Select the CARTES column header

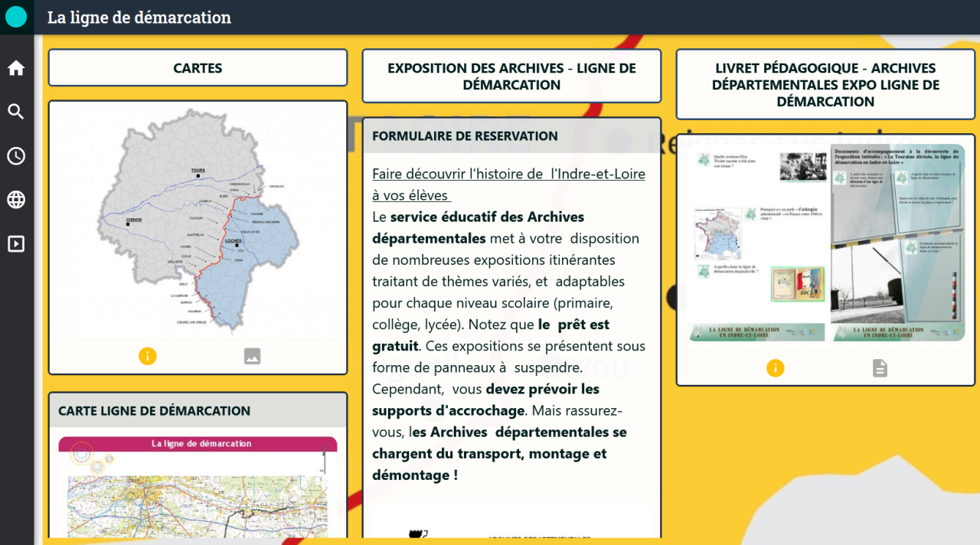click(x=198, y=68)
